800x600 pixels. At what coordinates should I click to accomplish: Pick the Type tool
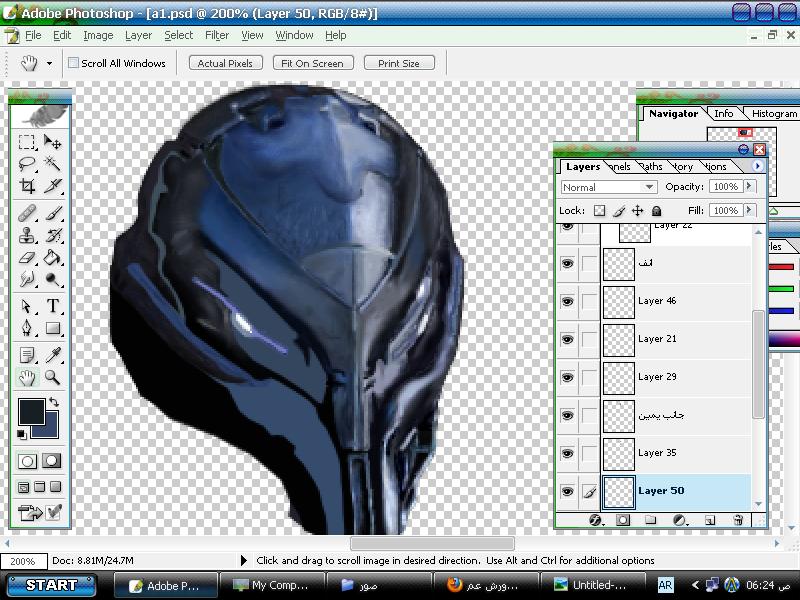[53, 306]
